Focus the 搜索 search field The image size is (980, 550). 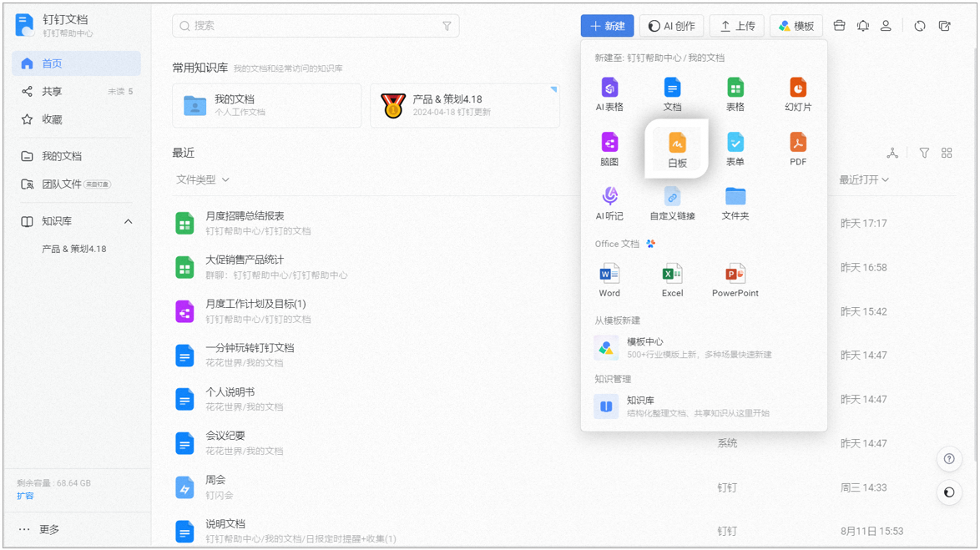tap(316, 26)
